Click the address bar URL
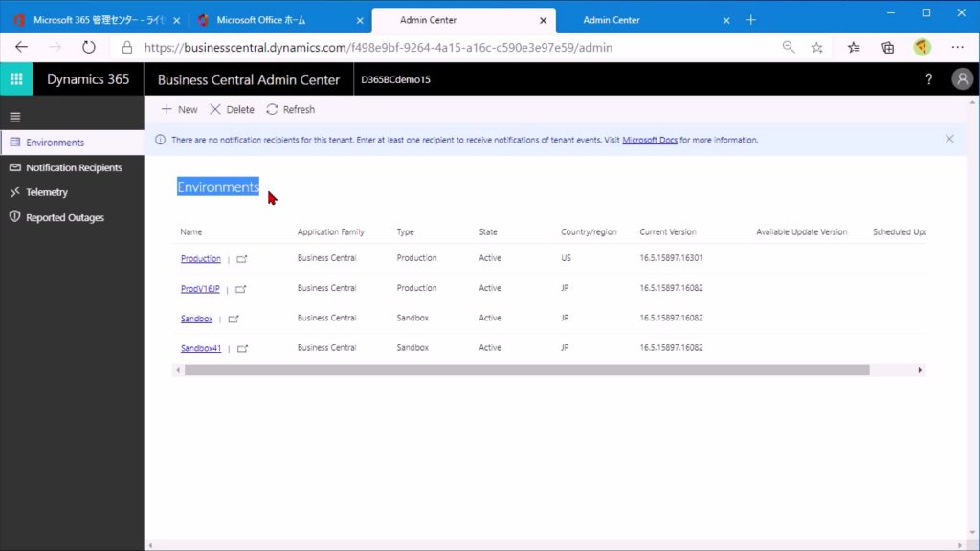980x551 pixels. (x=378, y=48)
